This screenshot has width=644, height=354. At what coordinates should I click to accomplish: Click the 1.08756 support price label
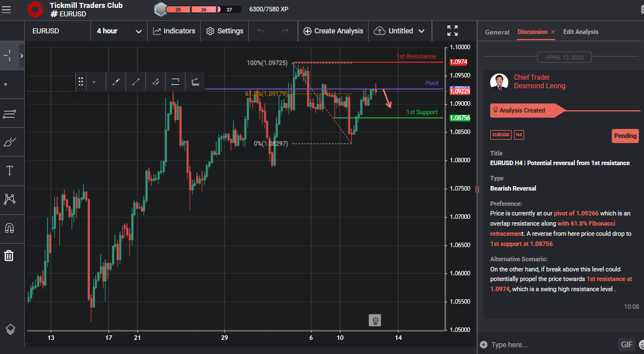coord(460,118)
